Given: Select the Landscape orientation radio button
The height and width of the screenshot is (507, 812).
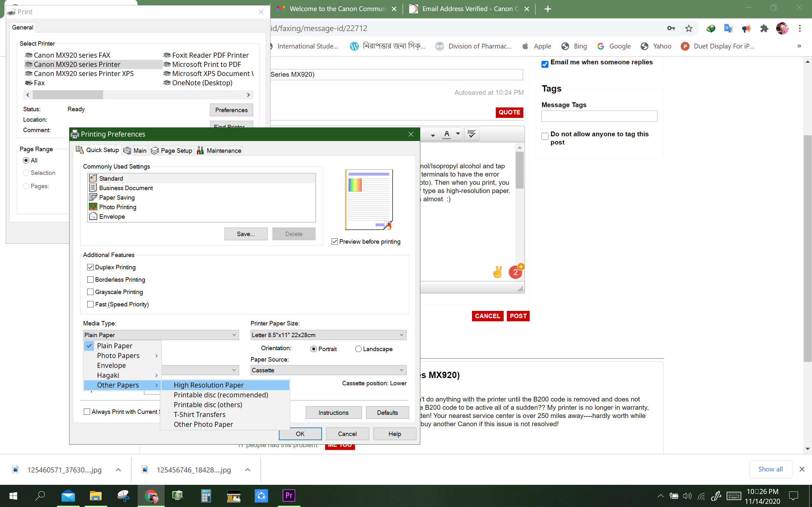Looking at the screenshot, I should pos(358,349).
